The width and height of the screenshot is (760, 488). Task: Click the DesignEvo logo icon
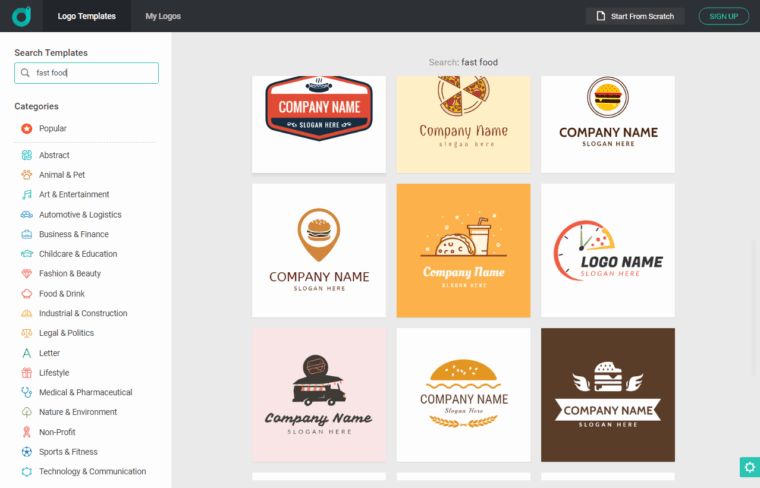coord(21,16)
